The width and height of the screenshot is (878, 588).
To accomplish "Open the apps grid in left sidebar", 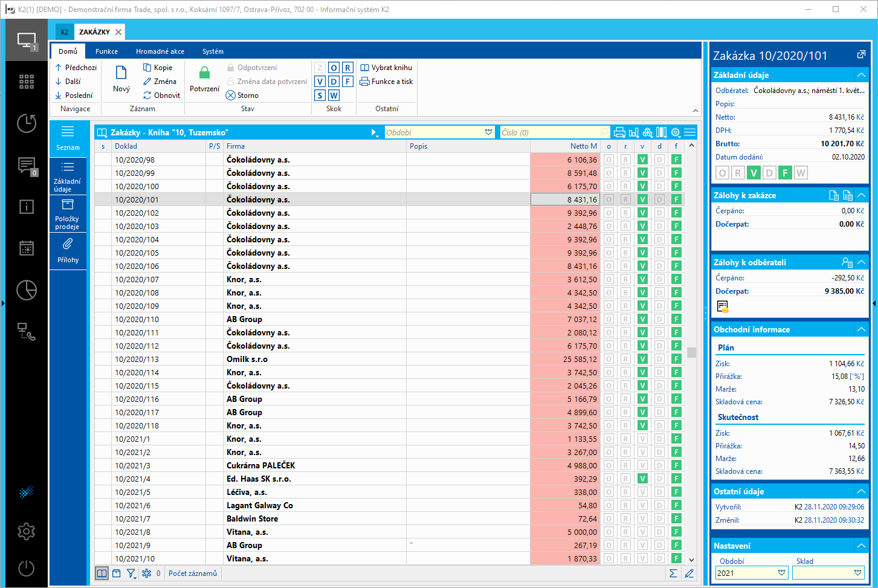I will (27, 82).
